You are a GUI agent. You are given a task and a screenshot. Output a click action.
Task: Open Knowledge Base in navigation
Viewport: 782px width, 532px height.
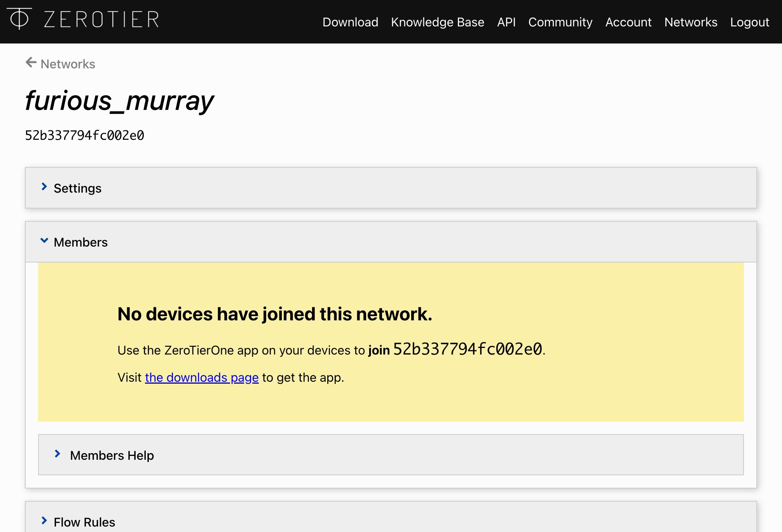point(437,22)
